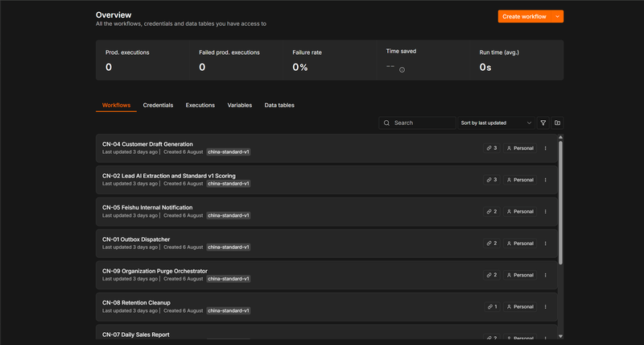Open CN-08 Retention Cleanup workflow

tap(326, 307)
